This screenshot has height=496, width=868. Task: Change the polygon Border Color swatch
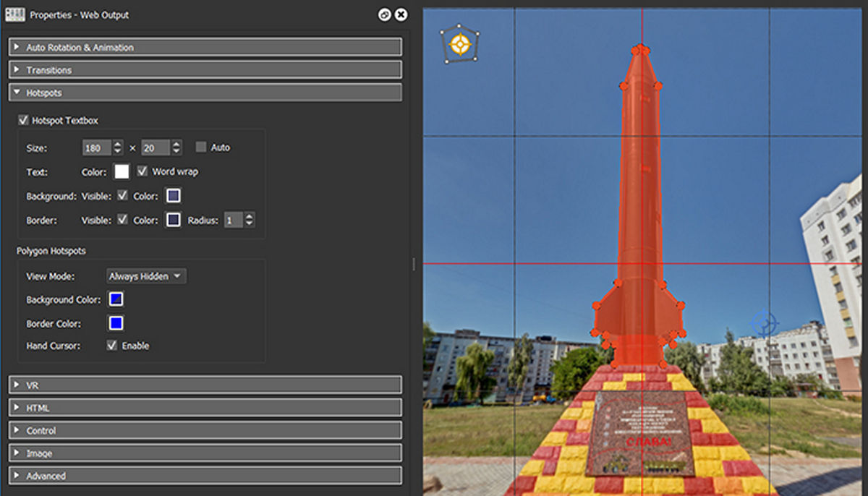116,323
